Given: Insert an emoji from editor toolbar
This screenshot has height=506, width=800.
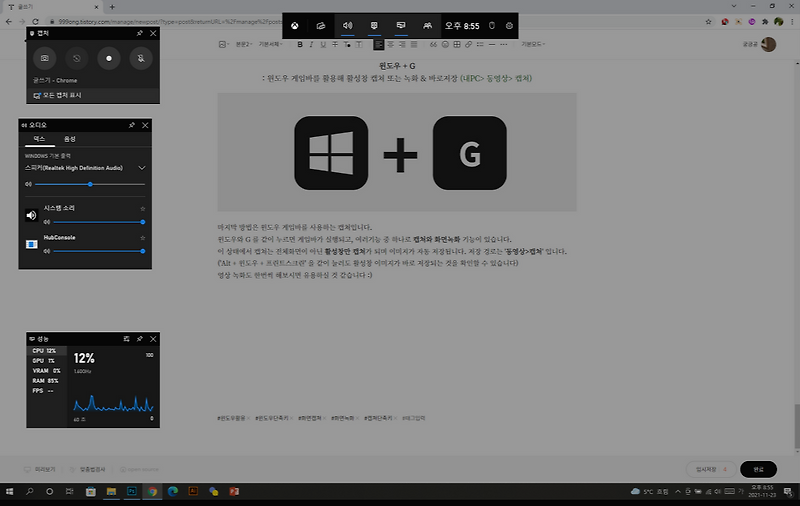Looking at the screenshot, I should click(x=445, y=44).
